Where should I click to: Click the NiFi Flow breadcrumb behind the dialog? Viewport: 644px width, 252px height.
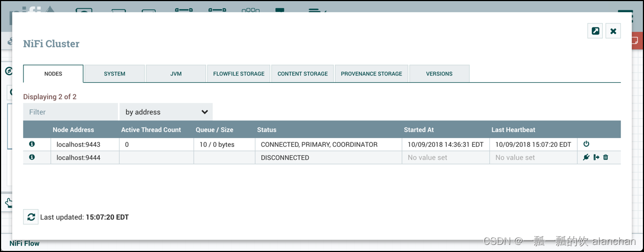25,243
